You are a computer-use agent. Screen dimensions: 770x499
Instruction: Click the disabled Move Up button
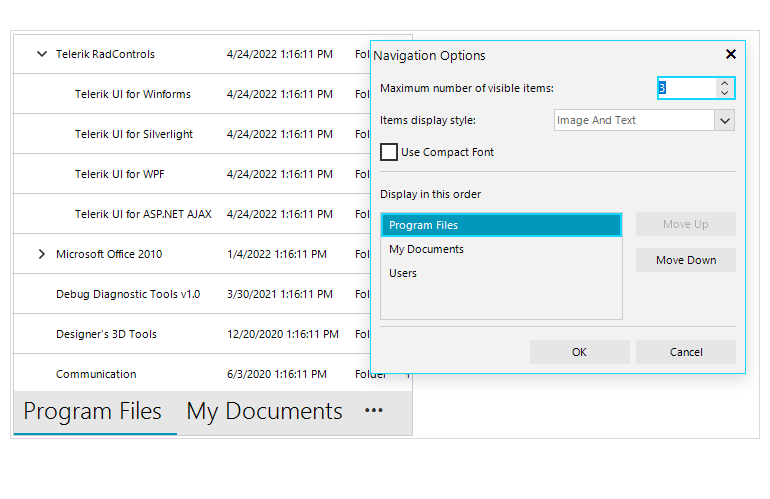686,224
